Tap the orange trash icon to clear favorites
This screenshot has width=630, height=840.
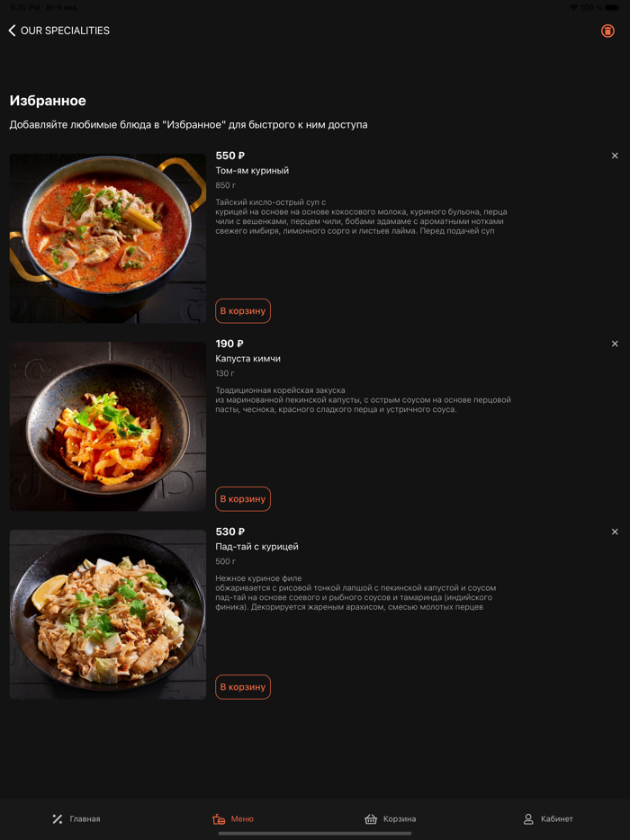(607, 31)
